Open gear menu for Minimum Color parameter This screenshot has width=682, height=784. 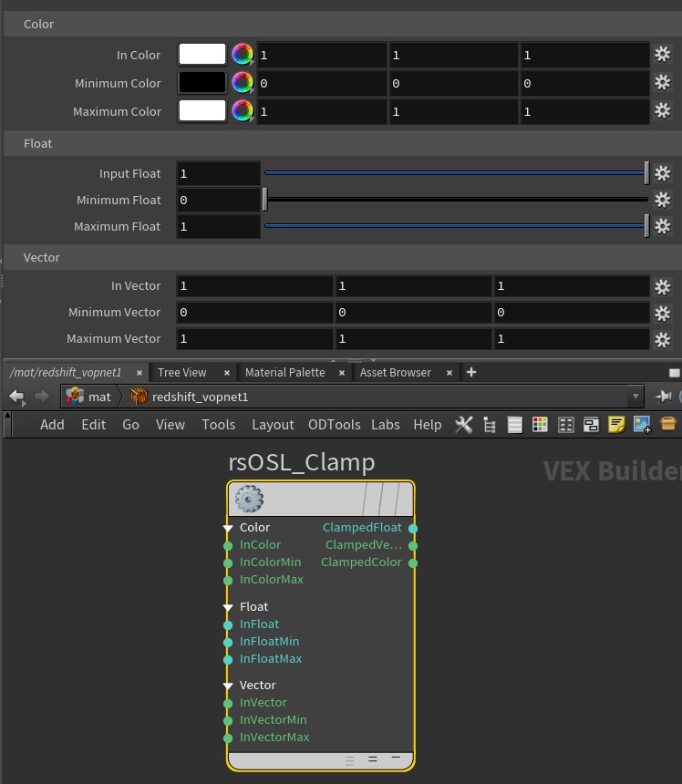(x=663, y=83)
